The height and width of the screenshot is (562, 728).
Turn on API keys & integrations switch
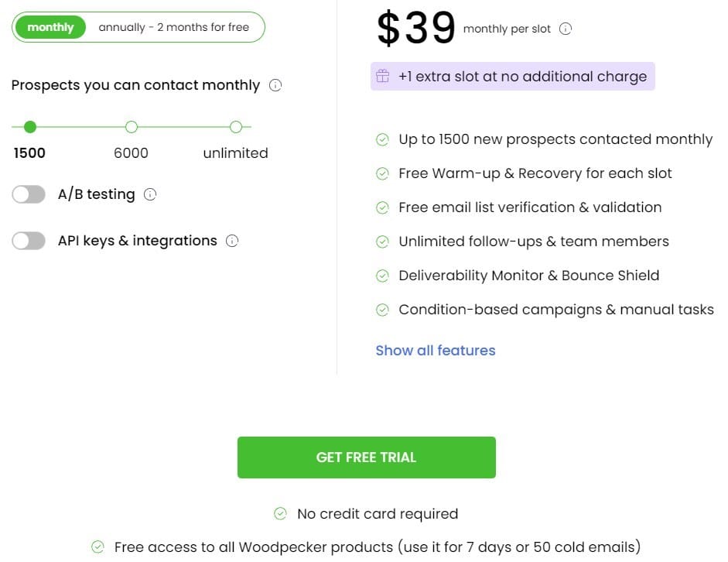[x=29, y=241]
